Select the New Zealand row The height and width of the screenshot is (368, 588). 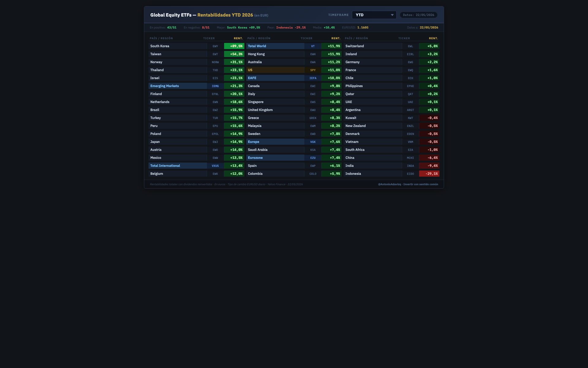[x=373, y=126]
